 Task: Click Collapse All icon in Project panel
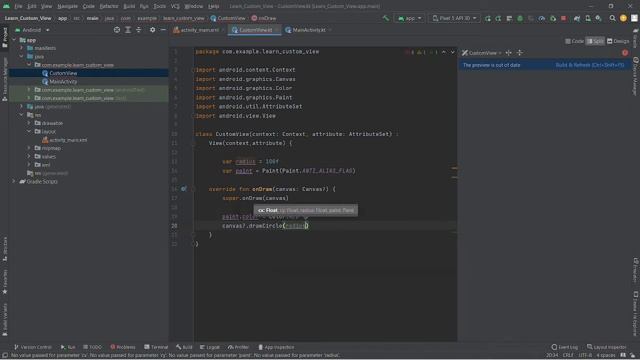tap(138, 30)
